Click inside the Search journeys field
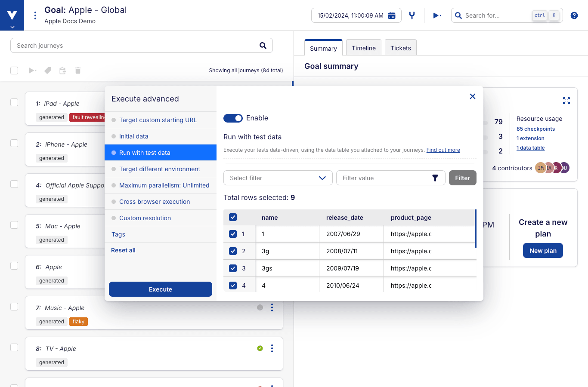The height and width of the screenshot is (387, 588). pyautogui.click(x=129, y=45)
